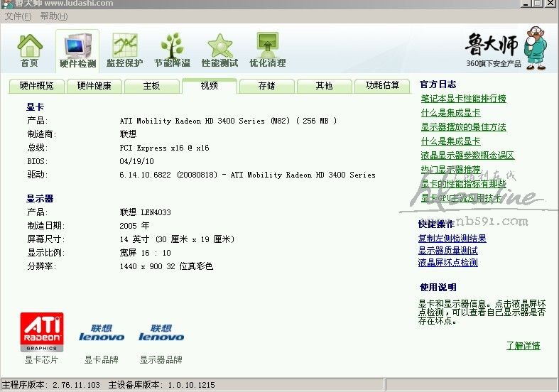The height and width of the screenshot is (392, 559).
Task: Switch to the 存储 tab
Action: [x=266, y=86]
